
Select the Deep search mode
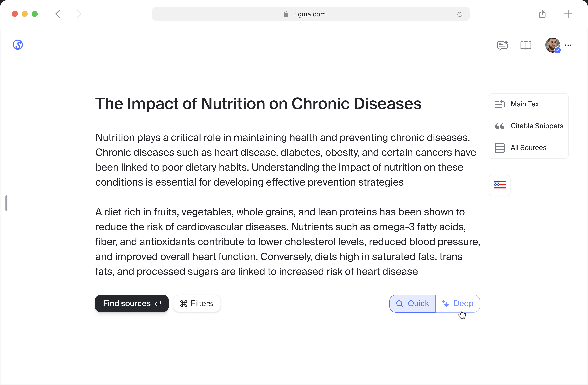(458, 303)
